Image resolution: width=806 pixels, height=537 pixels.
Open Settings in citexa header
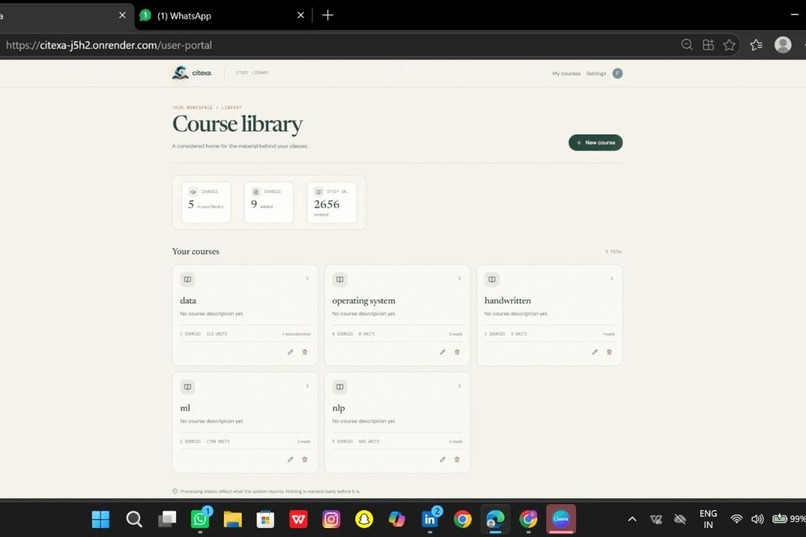pos(596,73)
